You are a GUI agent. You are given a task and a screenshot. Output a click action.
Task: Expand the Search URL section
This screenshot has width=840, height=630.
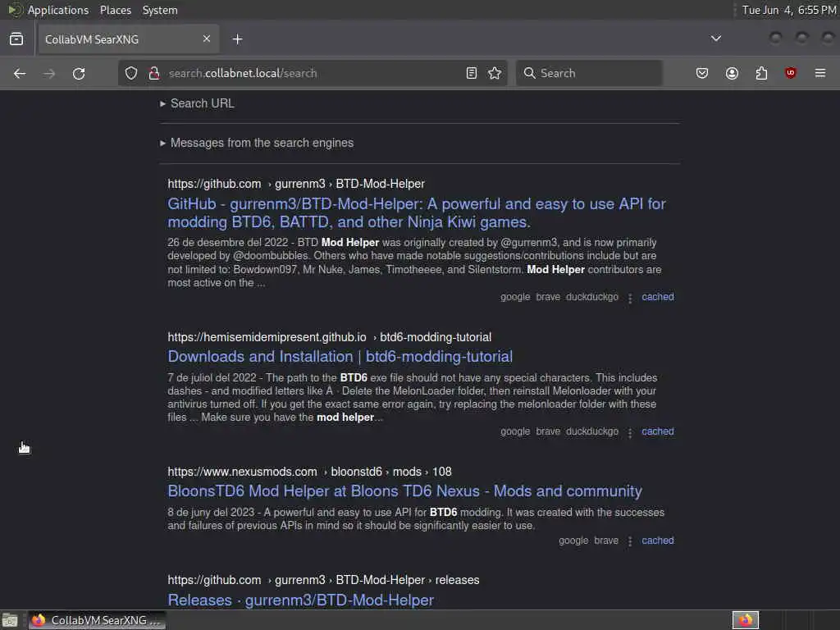(x=197, y=103)
